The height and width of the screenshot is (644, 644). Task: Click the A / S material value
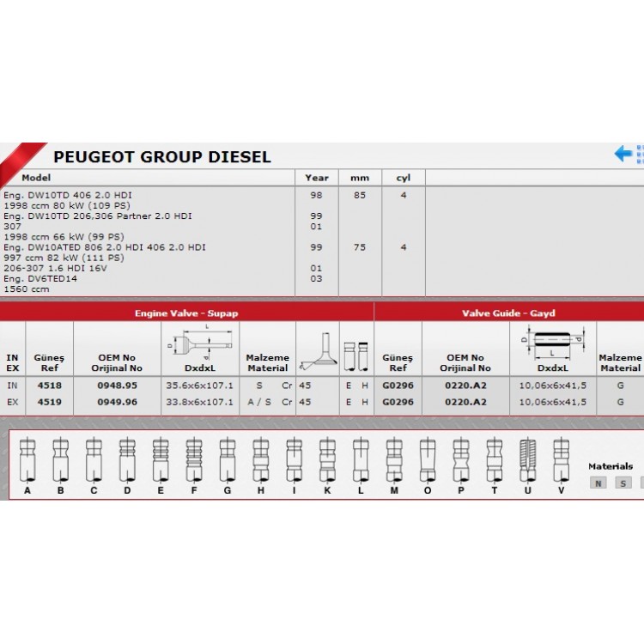point(259,402)
